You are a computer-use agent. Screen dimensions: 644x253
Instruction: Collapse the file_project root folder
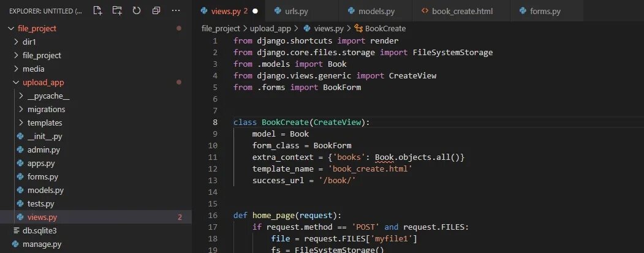11,28
